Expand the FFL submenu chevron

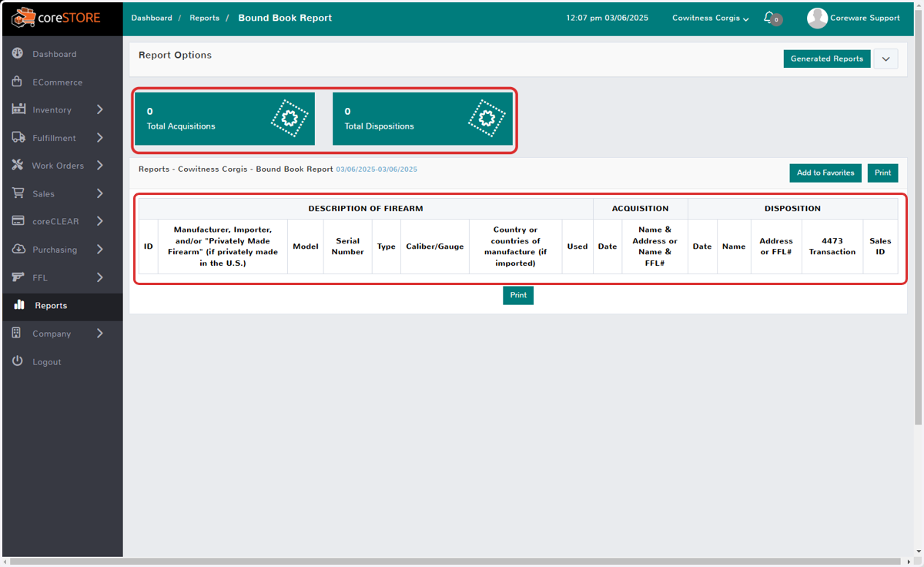(x=100, y=277)
